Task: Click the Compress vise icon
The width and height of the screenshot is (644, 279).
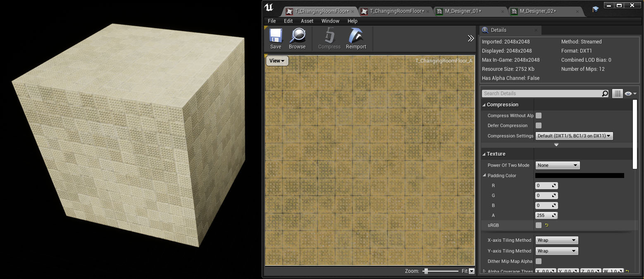Action: tap(329, 36)
